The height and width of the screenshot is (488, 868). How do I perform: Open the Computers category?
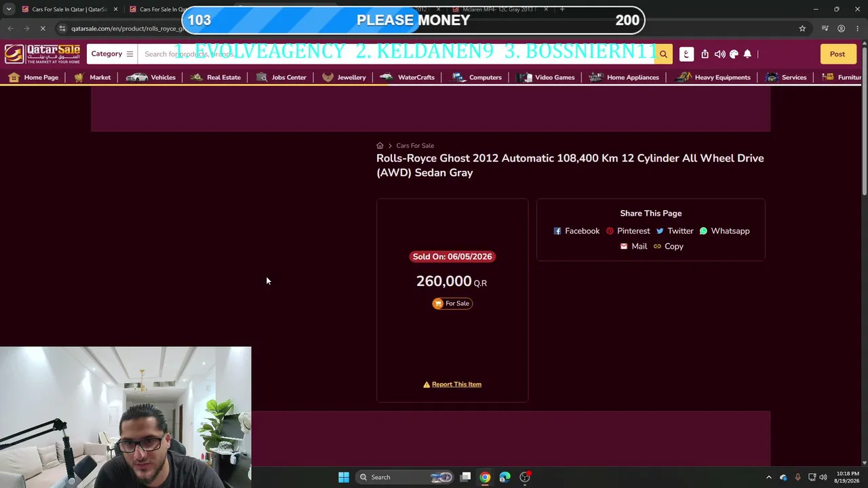click(x=477, y=77)
